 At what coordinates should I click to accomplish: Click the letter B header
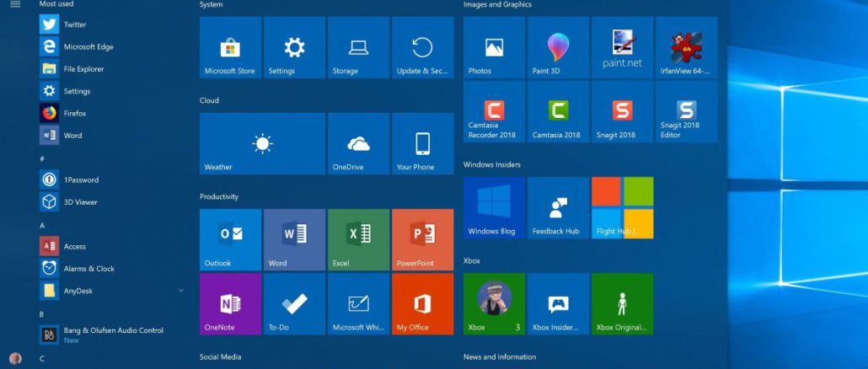41,314
